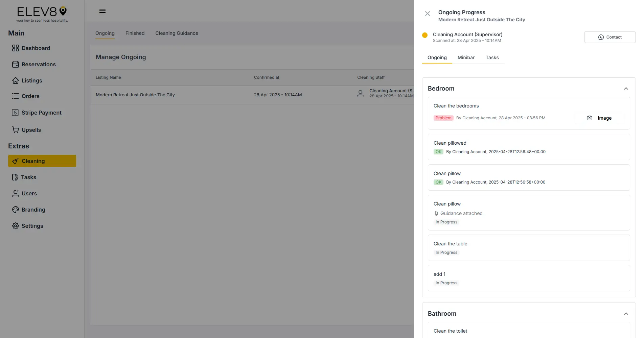Open Settings via the gear icon

(x=15, y=226)
